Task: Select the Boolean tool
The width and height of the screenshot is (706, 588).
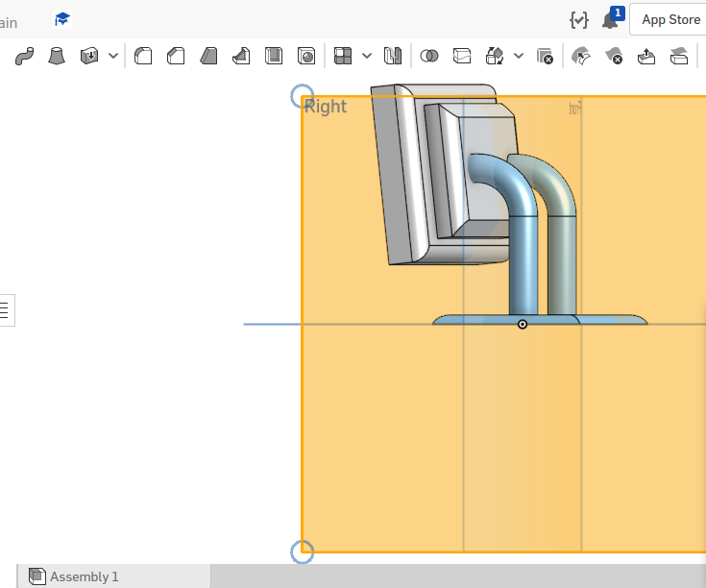Action: tap(429, 56)
